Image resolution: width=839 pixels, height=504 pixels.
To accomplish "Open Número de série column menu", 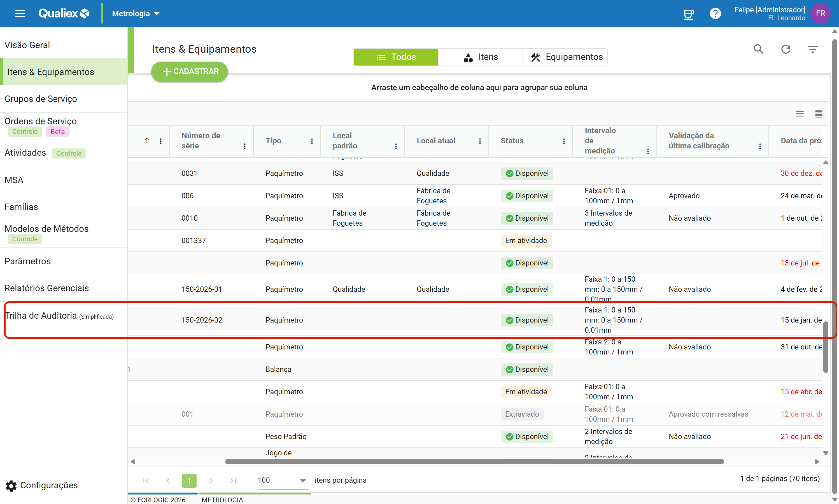I will tap(244, 146).
